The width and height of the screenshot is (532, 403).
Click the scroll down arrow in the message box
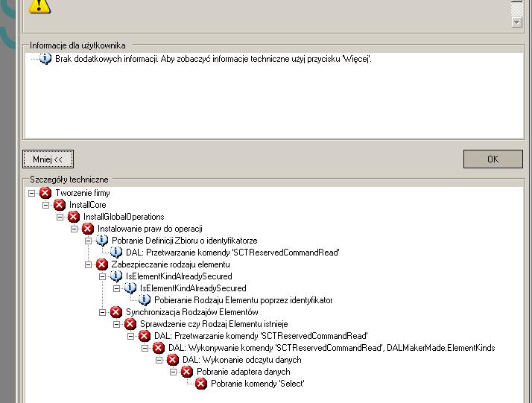[x=517, y=22]
